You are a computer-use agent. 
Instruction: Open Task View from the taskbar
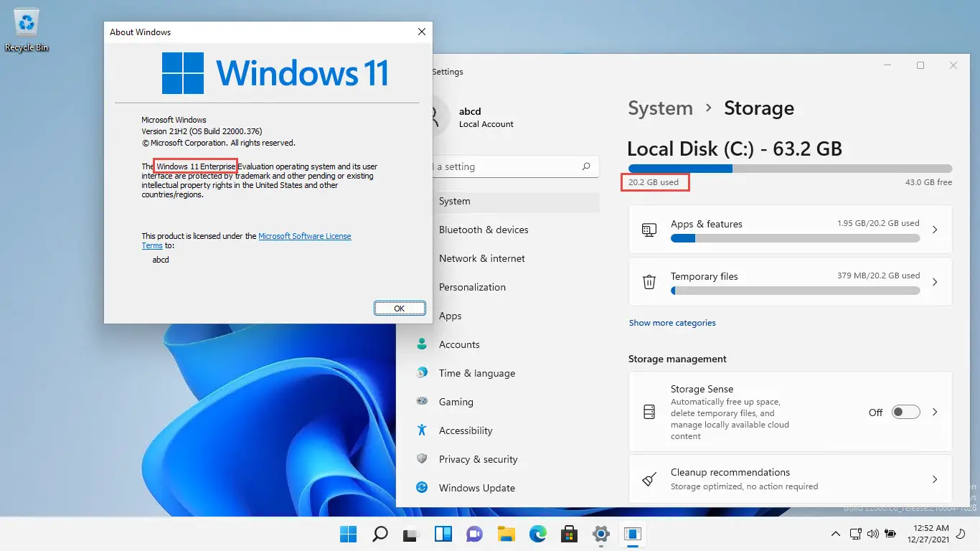[x=410, y=534]
